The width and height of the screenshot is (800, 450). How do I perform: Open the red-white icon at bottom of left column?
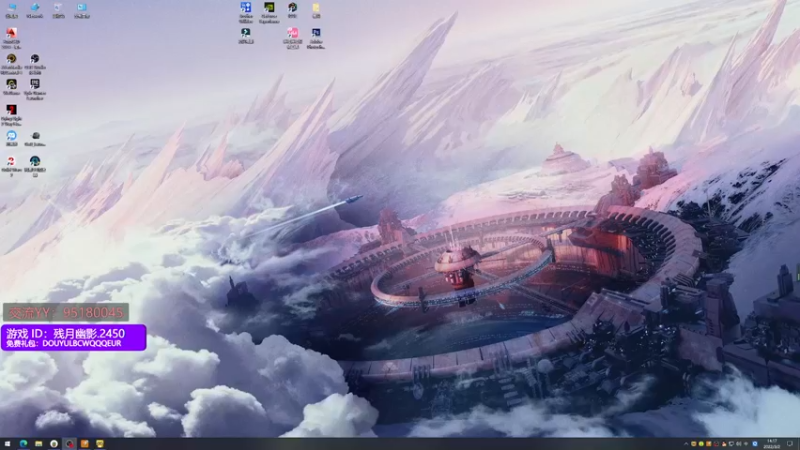click(x=11, y=166)
